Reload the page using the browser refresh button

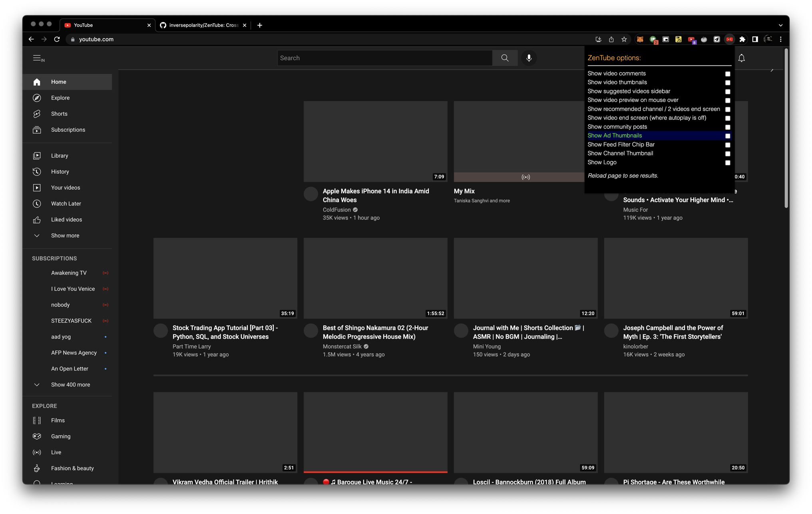coord(57,39)
